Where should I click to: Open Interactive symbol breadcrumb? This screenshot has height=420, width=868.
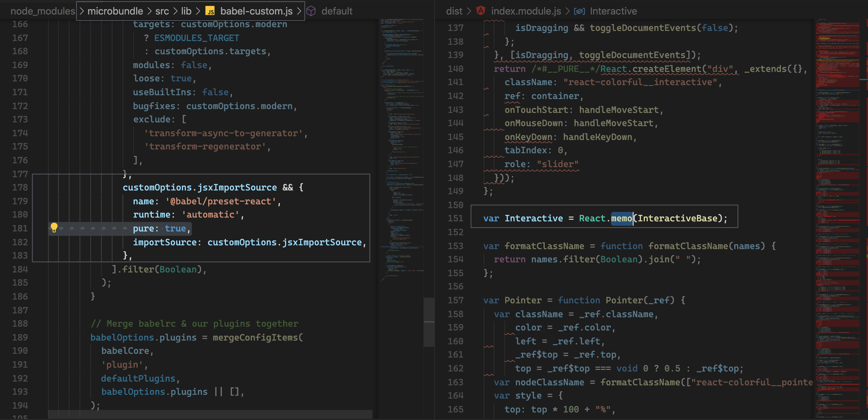click(613, 11)
